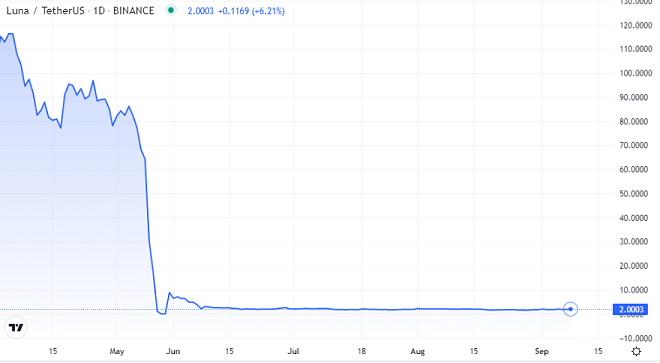Screen dimensions: 660x363
Task: Click the 2.0003 price value in header
Action: [200, 11]
